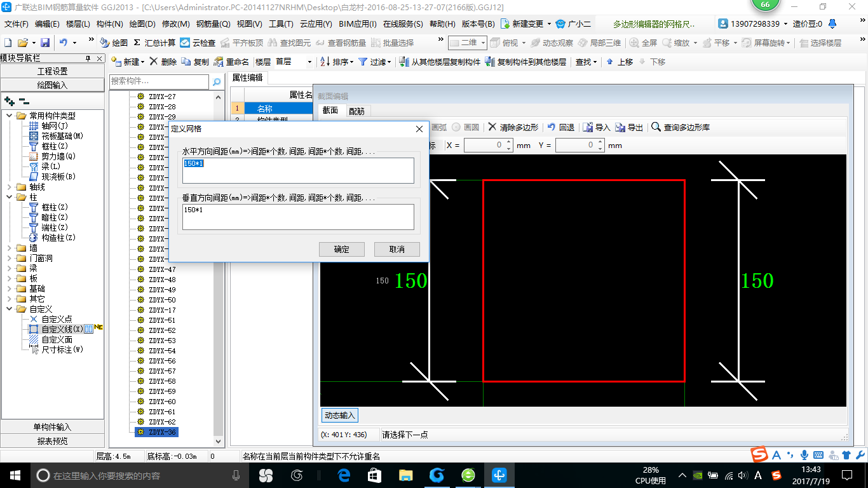Screen dimensions: 868x488
Task: Select the 画圆 radio option
Action: click(465, 127)
